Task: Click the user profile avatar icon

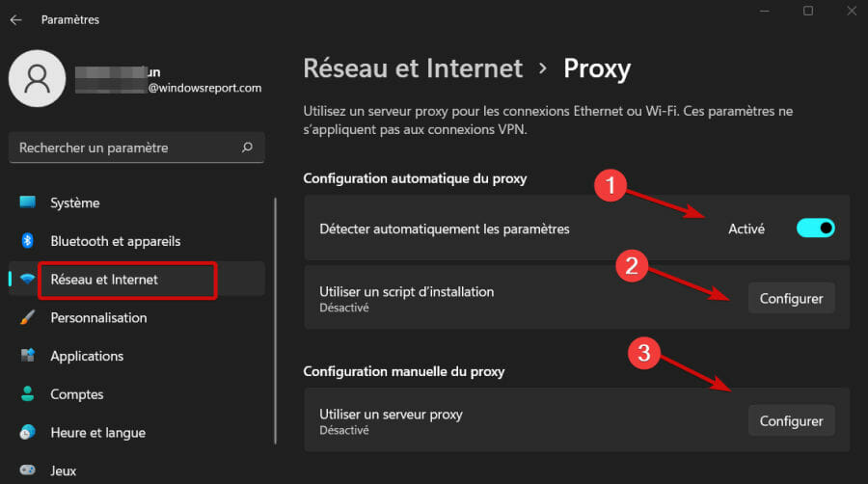Action: click(37, 78)
